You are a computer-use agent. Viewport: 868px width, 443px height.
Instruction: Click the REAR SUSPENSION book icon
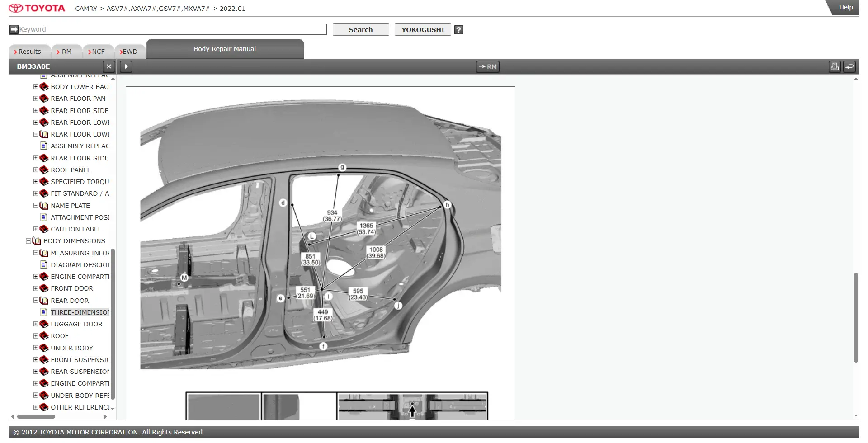[44, 372]
